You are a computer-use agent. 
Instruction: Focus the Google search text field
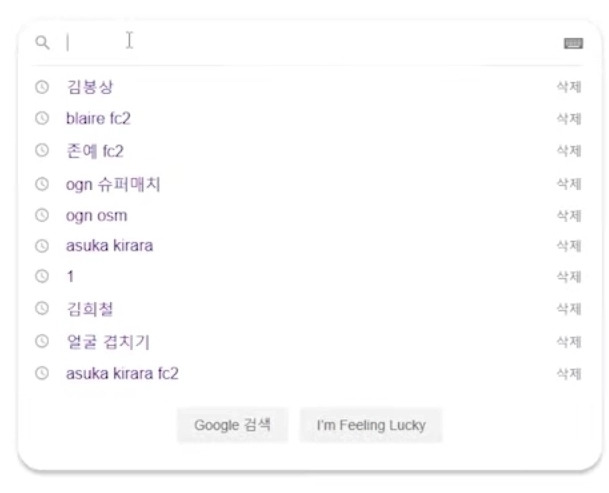300,43
